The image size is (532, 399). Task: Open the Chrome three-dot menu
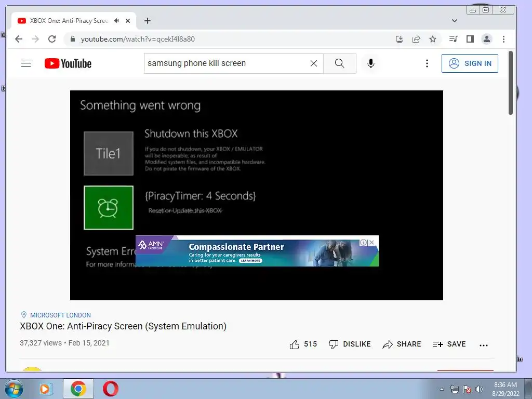tap(503, 39)
